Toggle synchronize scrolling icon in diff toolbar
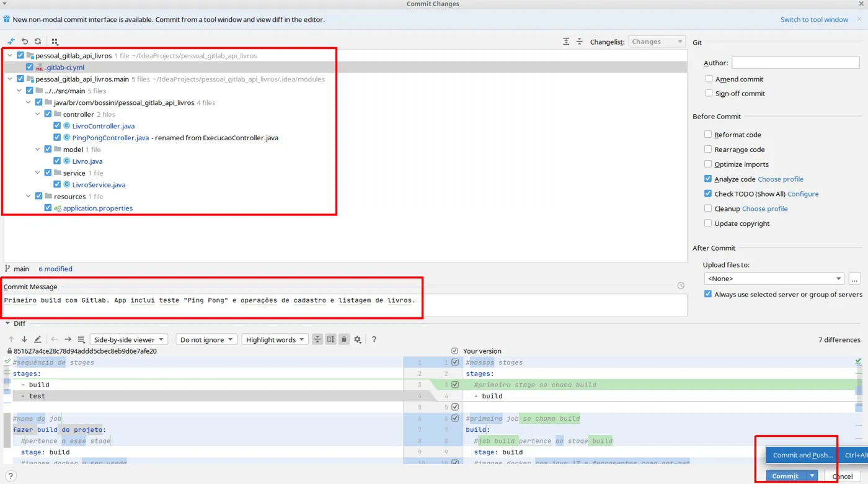 [330, 339]
